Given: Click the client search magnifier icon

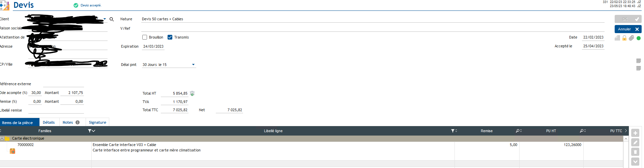Looking at the screenshot, I should click(x=112, y=19).
